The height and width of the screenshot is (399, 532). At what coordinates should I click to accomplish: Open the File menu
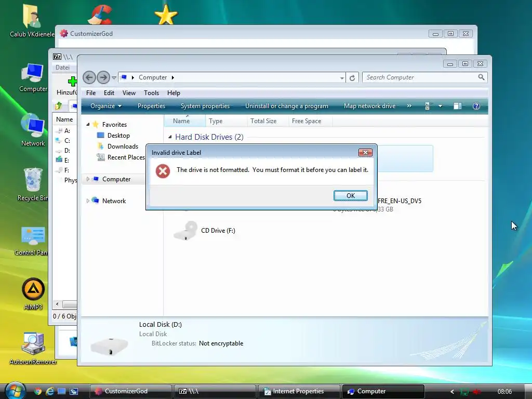click(x=90, y=93)
